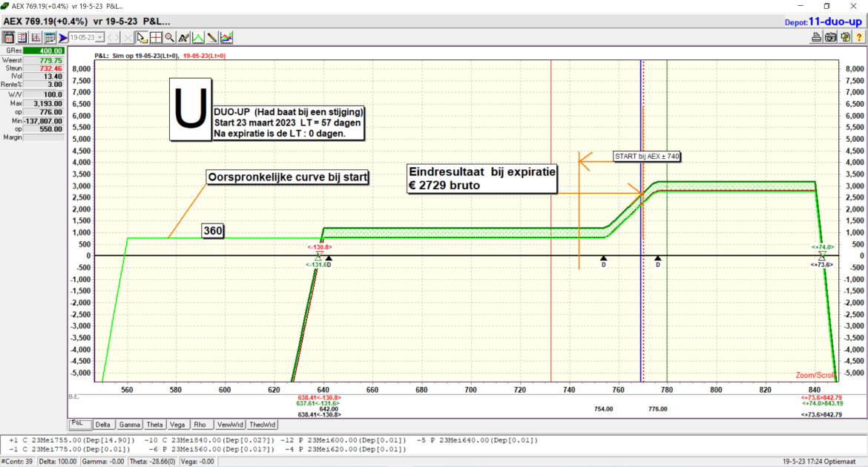Click the multi-colored line chart icon
868x467 pixels.
click(226, 38)
